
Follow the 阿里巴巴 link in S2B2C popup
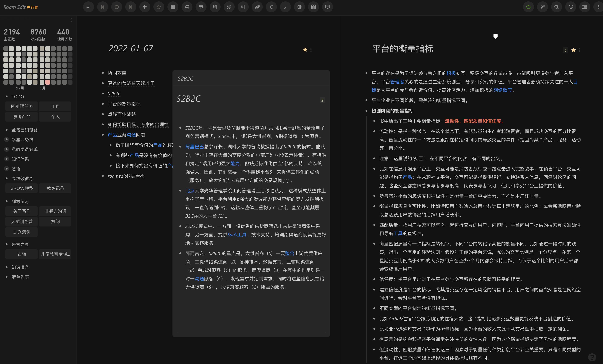click(194, 146)
